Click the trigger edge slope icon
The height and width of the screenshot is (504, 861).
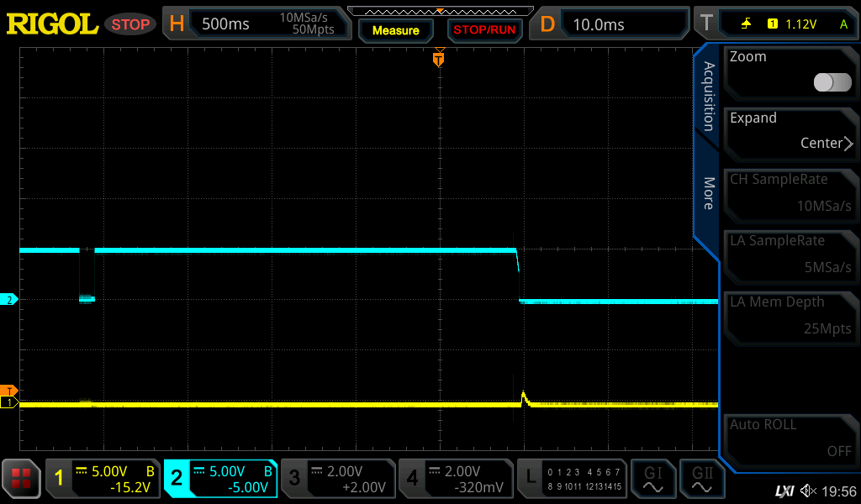coord(746,24)
